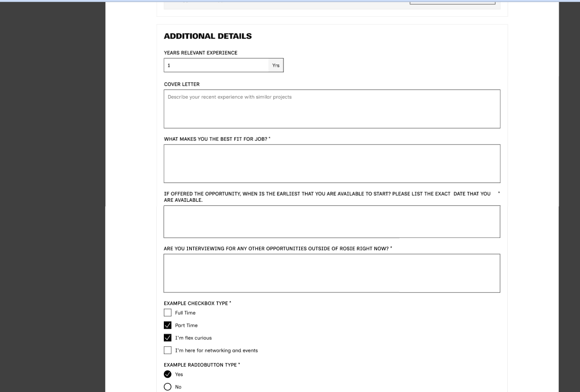Select the Yes radio button
The height and width of the screenshot is (392, 580).
pos(167,374)
